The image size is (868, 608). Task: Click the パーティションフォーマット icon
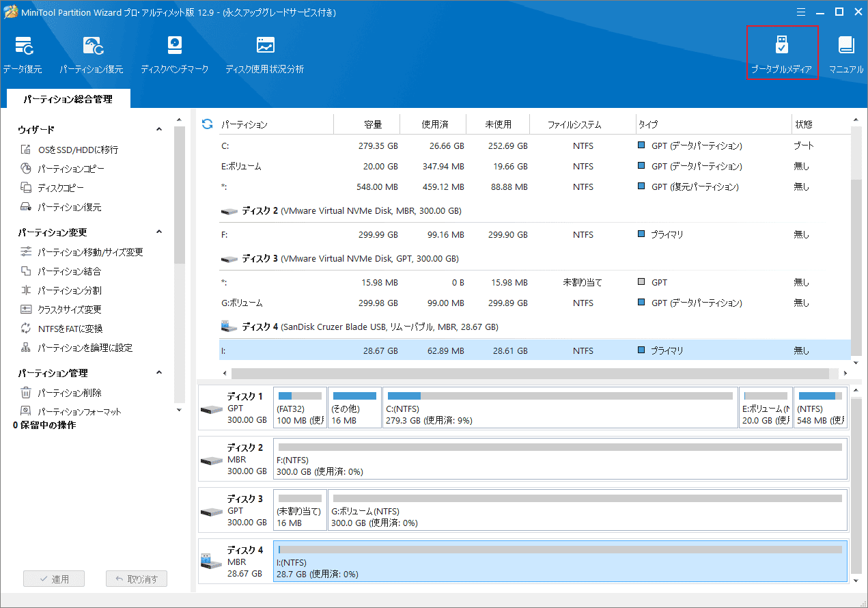tap(26, 411)
